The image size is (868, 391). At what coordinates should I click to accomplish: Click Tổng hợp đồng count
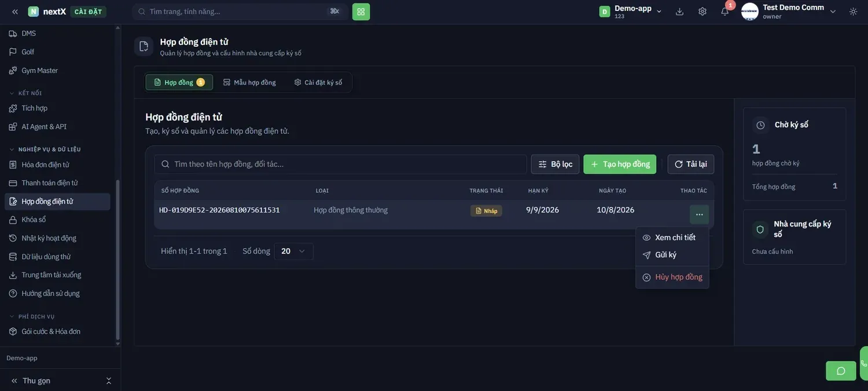pos(835,186)
